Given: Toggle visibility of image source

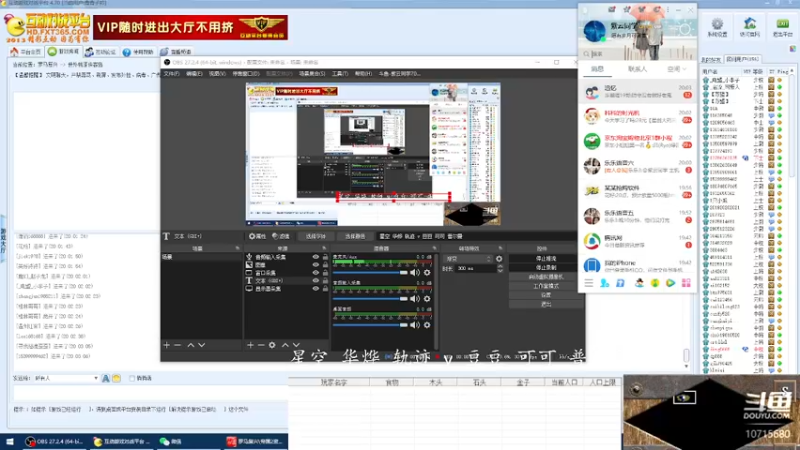Looking at the screenshot, I should pyautogui.click(x=315, y=265).
